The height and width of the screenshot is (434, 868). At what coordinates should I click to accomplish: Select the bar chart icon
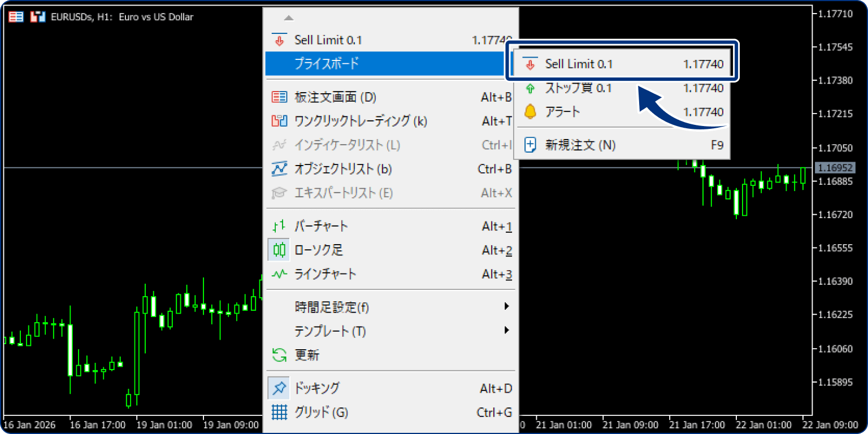coord(279,225)
